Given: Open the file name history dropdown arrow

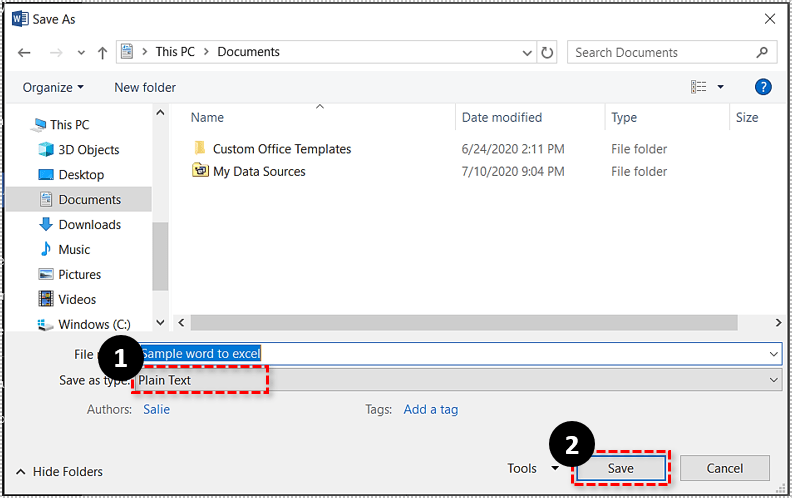Looking at the screenshot, I should (774, 354).
